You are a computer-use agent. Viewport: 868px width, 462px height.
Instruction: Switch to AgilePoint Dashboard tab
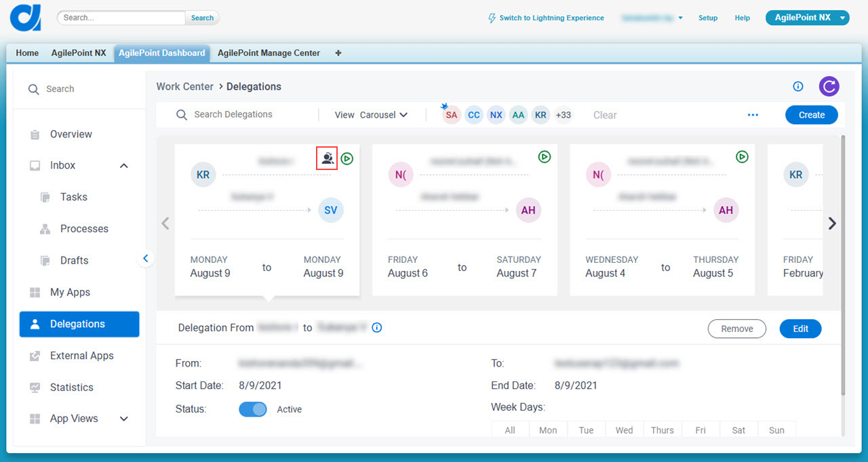pyautogui.click(x=162, y=53)
